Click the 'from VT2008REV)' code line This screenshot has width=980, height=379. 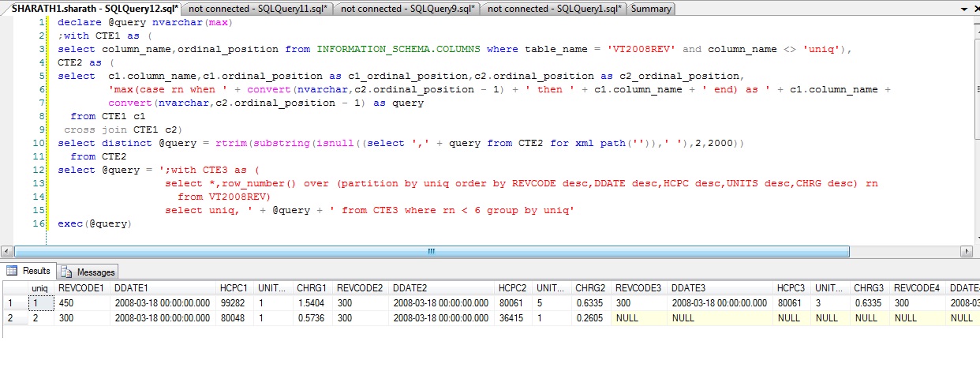(x=224, y=197)
